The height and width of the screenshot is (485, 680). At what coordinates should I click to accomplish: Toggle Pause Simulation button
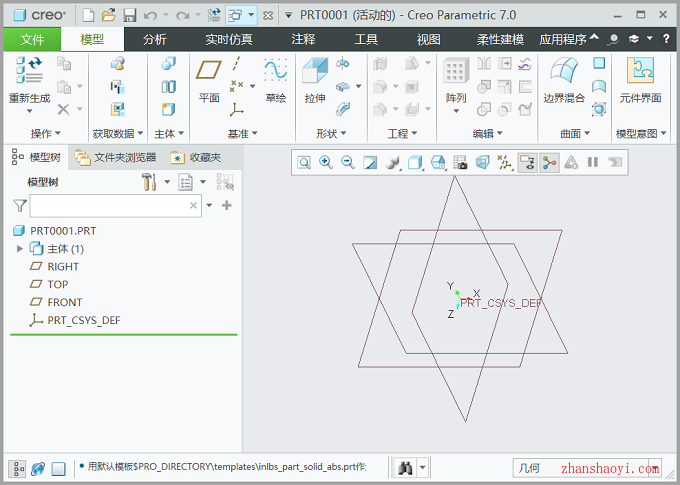593,163
